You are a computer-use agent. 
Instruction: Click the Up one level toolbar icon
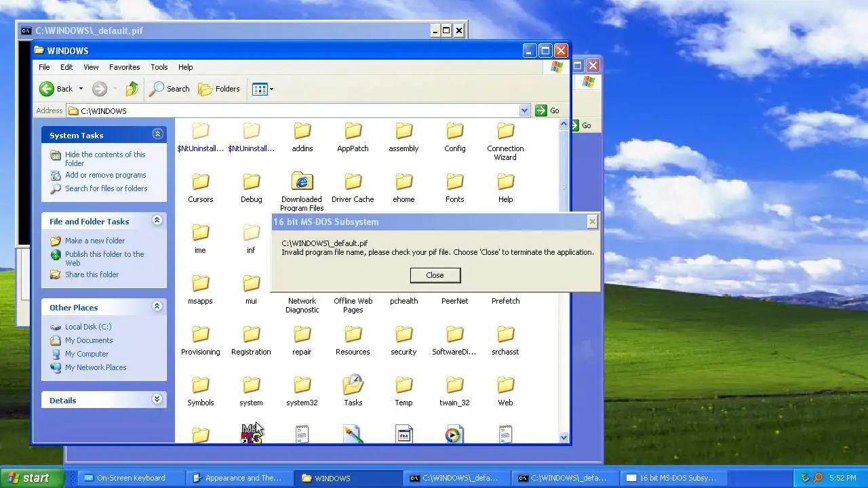[x=132, y=89]
